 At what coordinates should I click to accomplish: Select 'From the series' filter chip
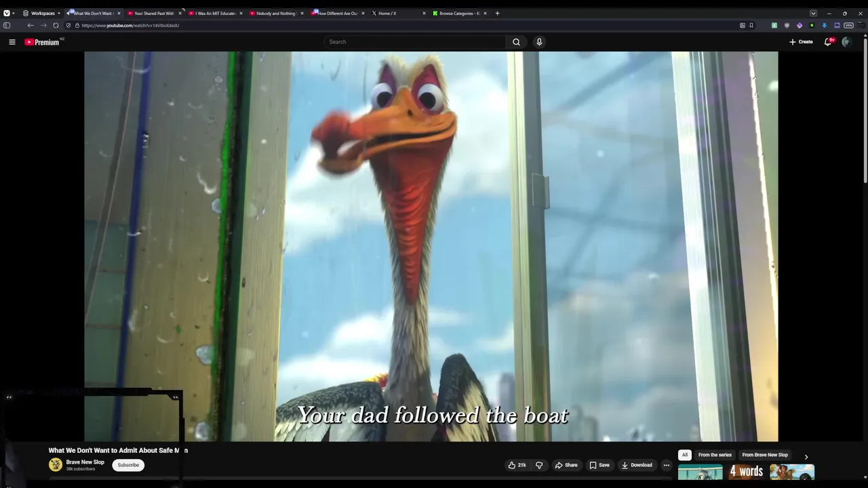tap(715, 455)
